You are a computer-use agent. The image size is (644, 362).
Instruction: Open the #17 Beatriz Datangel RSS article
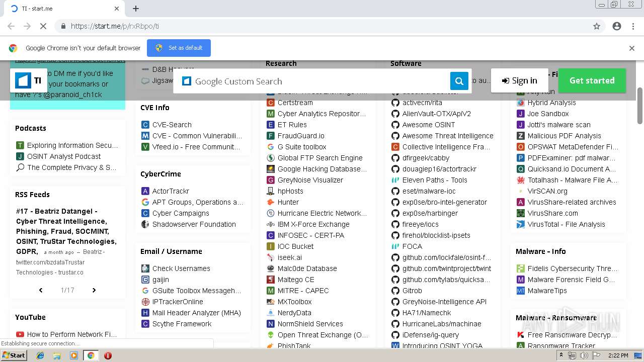pyautogui.click(x=66, y=231)
